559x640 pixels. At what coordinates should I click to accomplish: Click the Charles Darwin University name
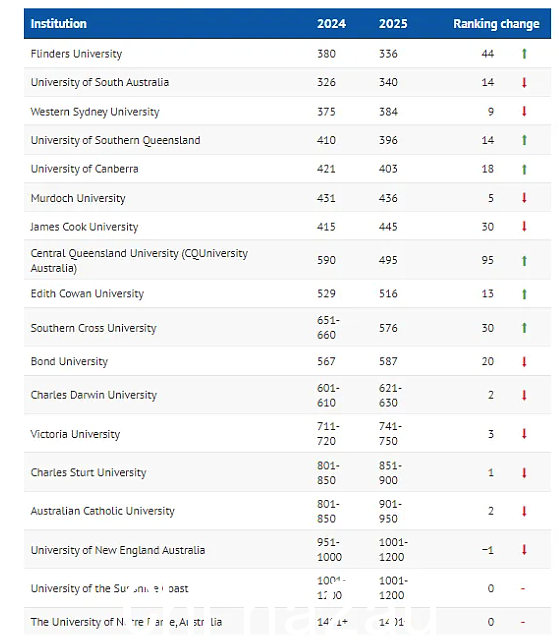coord(94,395)
